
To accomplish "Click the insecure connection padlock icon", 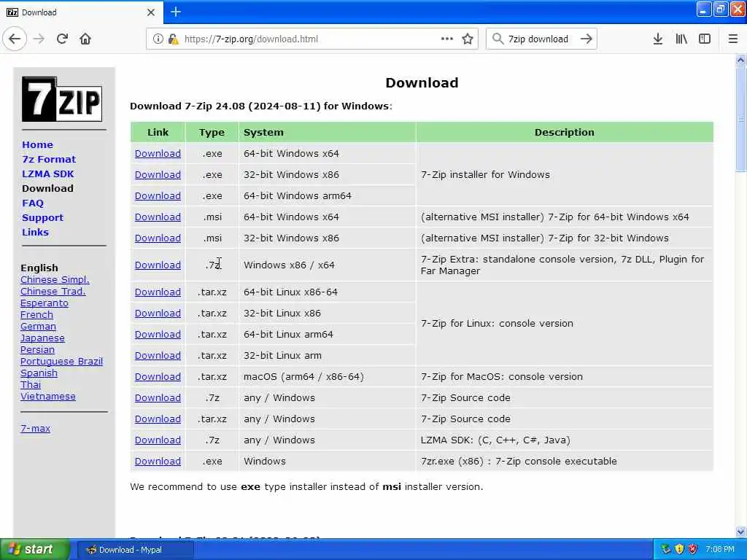I will 174,39.
